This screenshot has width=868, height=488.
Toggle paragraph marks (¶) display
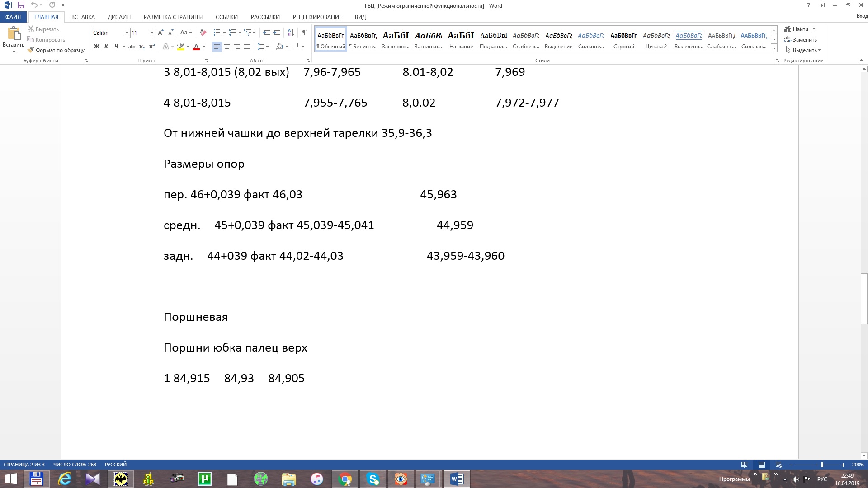305,33
